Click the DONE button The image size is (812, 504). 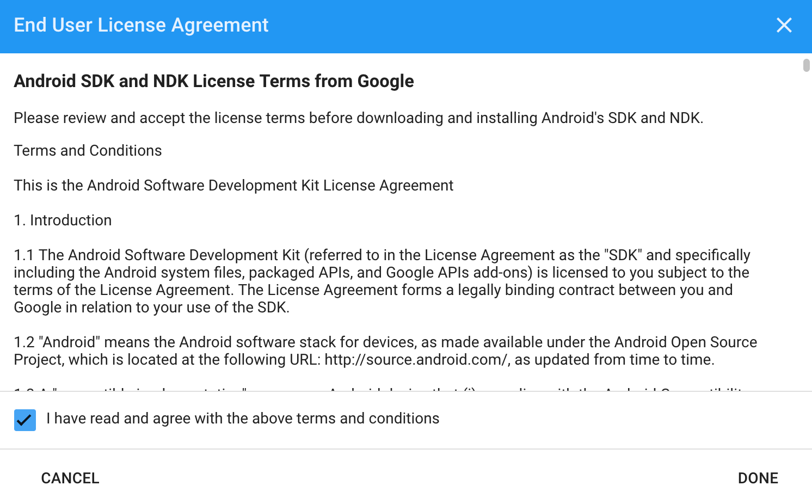(758, 478)
